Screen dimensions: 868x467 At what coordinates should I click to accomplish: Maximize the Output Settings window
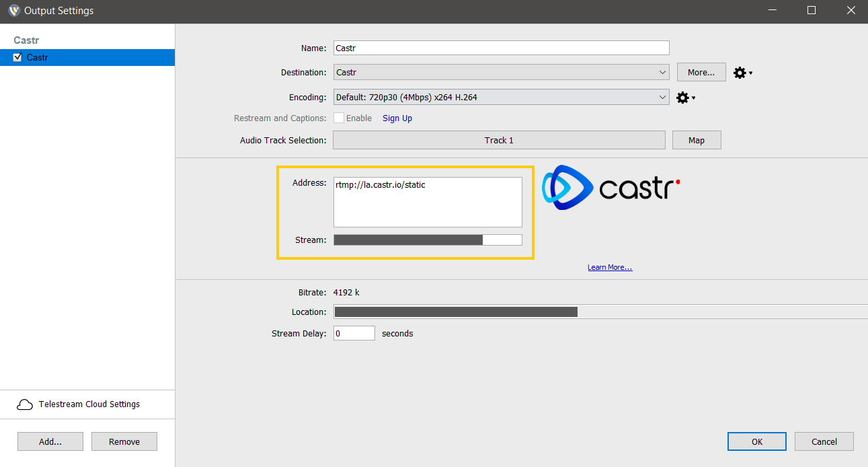(x=812, y=11)
